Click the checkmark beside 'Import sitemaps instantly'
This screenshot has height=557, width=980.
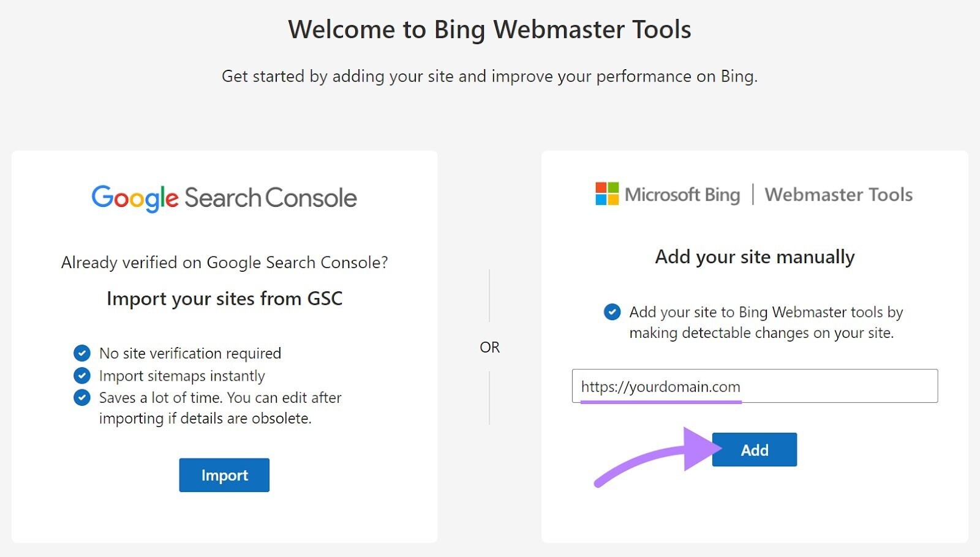81,376
